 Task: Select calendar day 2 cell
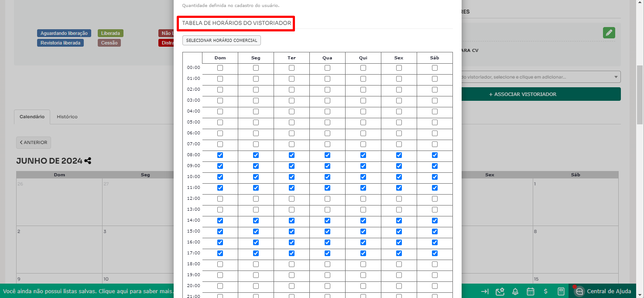(x=59, y=250)
